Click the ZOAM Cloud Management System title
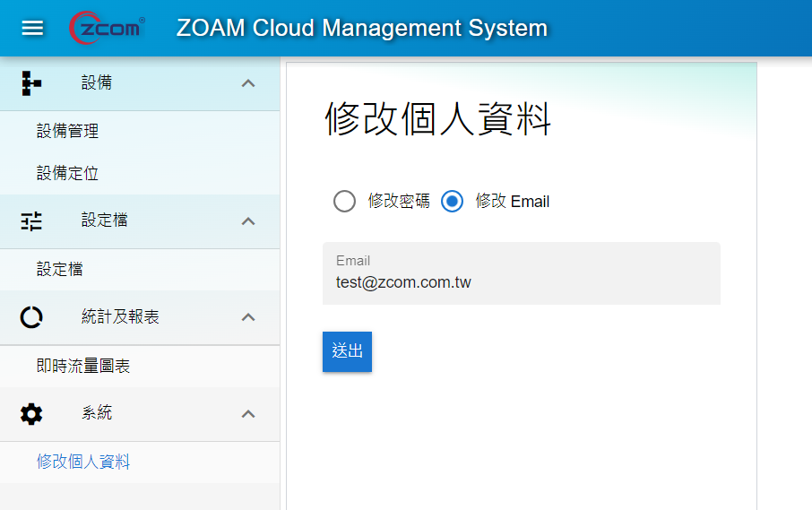812x510 pixels. click(362, 28)
